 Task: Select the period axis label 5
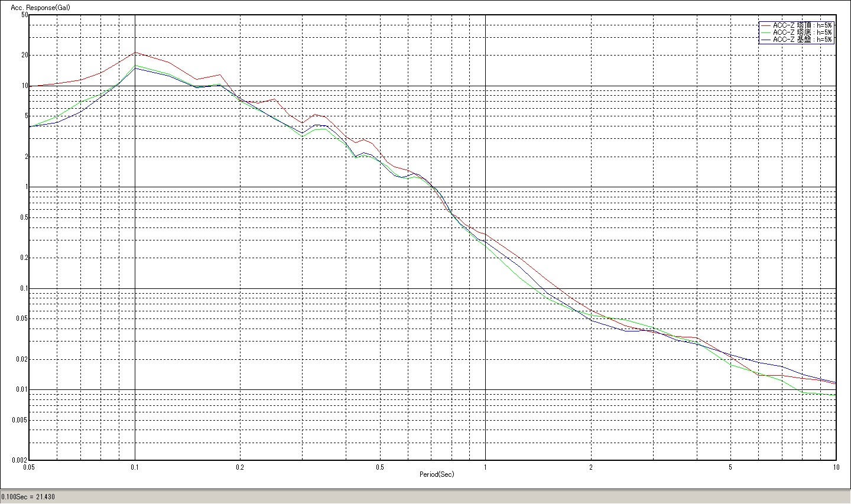[x=730, y=467]
